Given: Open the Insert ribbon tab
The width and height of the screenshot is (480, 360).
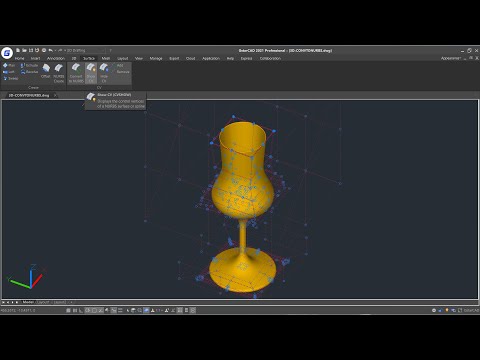Looking at the screenshot, I should 35,58.
